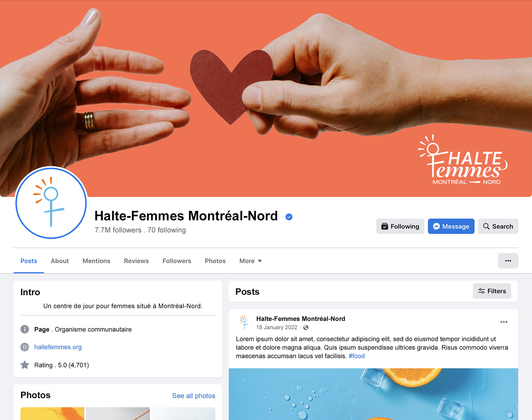Send a message via the Message button

[451, 226]
